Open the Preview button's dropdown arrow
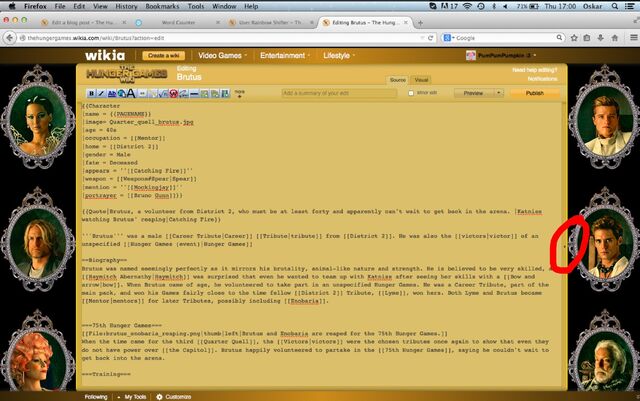Viewport: 640px width, 401px height. (x=498, y=93)
